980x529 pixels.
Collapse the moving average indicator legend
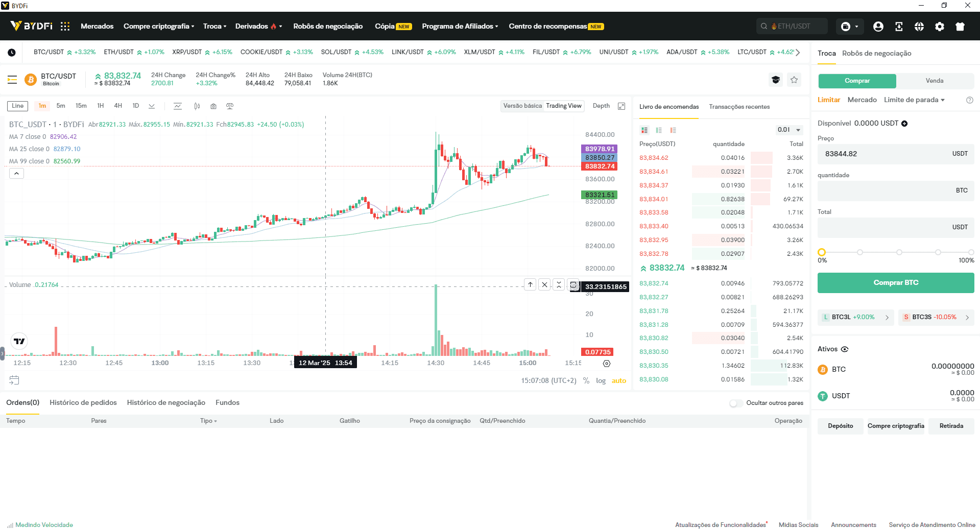click(x=16, y=174)
